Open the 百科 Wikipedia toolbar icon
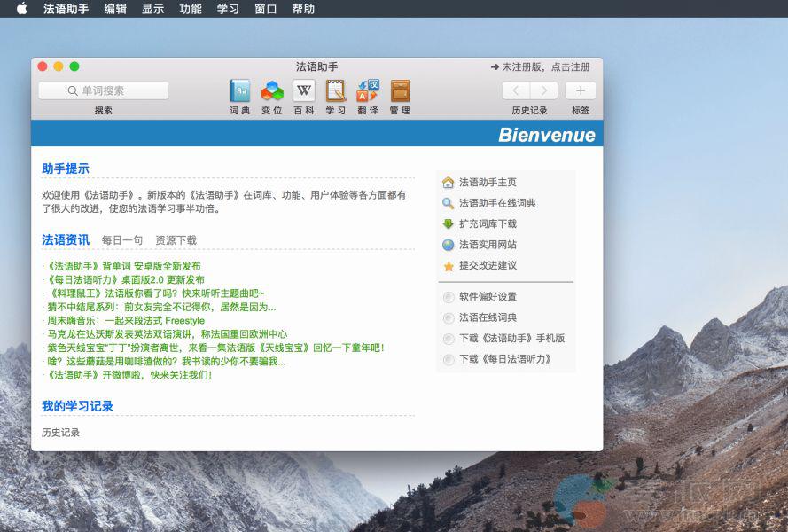This screenshot has width=788, height=532. pyautogui.click(x=304, y=91)
